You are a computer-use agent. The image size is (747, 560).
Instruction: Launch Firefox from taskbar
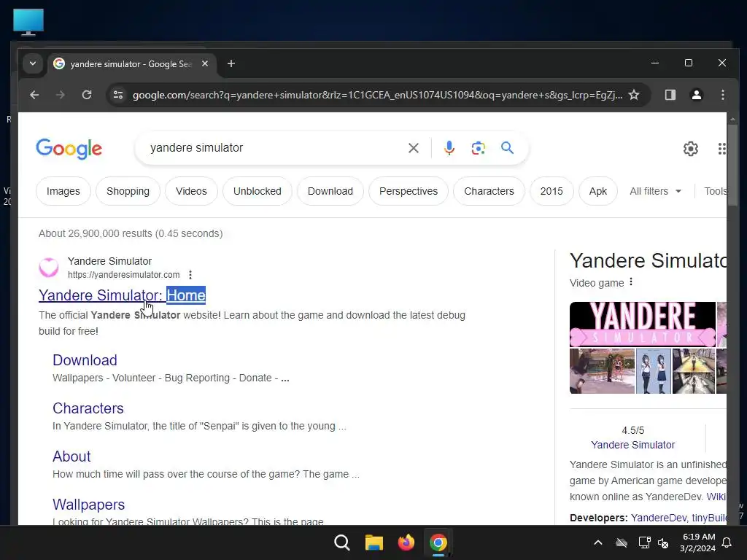click(406, 542)
